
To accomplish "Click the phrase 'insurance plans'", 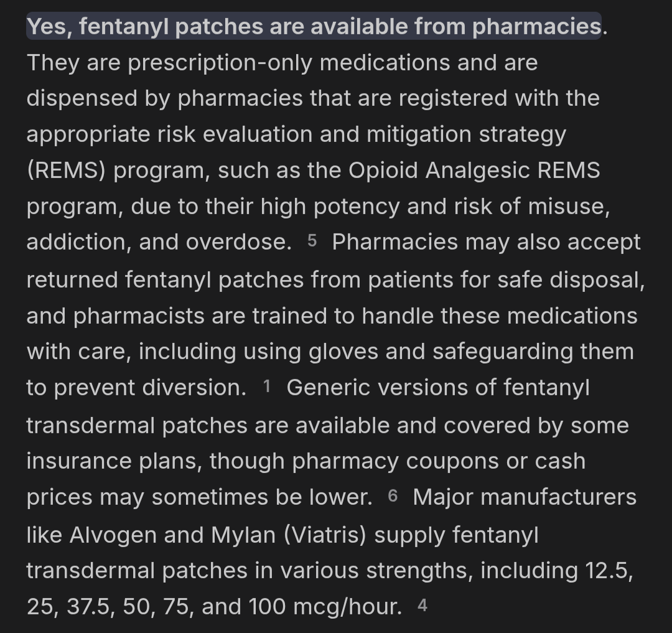I will click(x=114, y=462).
